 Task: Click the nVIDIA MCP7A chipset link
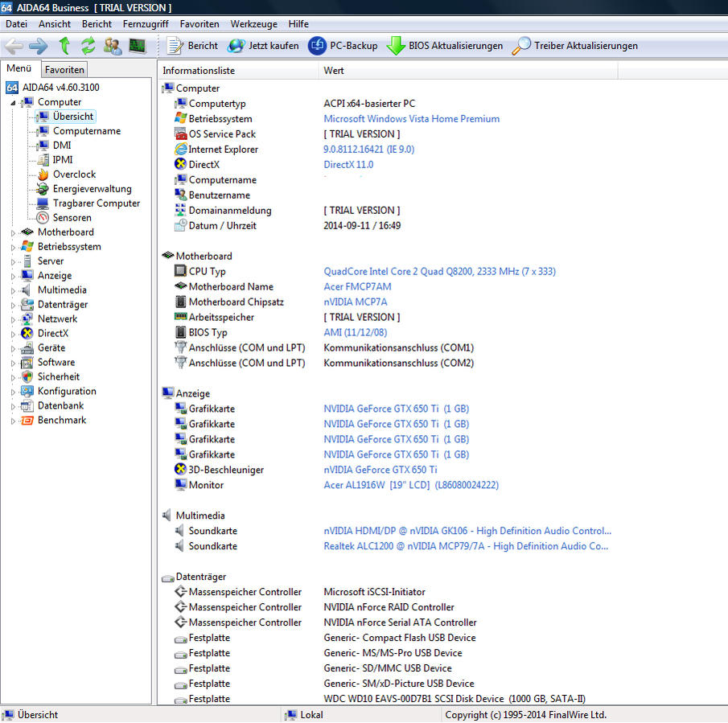[x=356, y=302]
